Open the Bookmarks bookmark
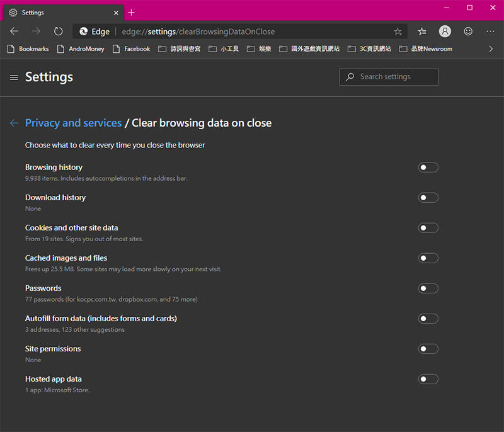 (x=28, y=49)
